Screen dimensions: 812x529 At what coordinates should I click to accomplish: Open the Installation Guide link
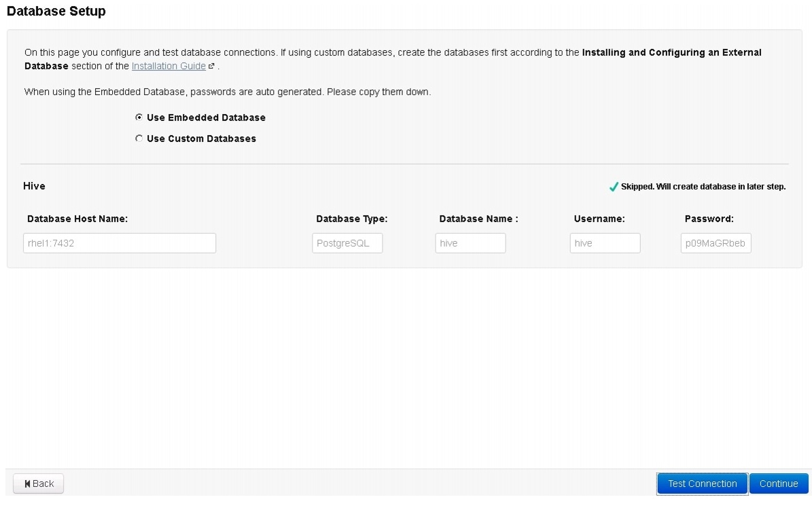(x=169, y=66)
